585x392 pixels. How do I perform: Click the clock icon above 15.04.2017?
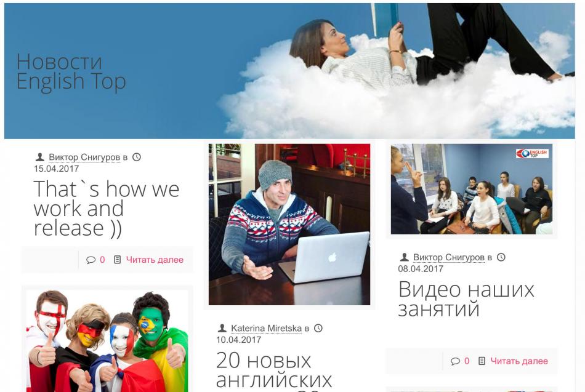pyautogui.click(x=137, y=157)
